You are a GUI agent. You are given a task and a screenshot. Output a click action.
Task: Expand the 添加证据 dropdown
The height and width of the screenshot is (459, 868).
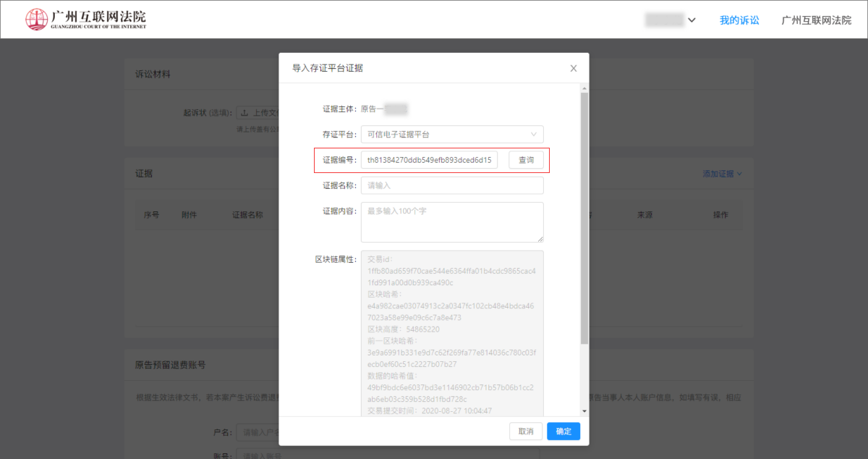coord(722,174)
